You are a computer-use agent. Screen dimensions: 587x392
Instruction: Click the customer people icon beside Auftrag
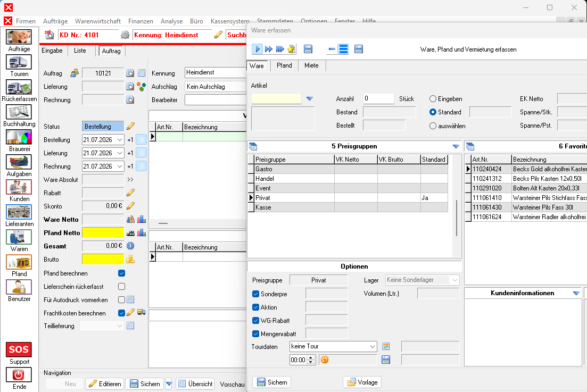[75, 73]
